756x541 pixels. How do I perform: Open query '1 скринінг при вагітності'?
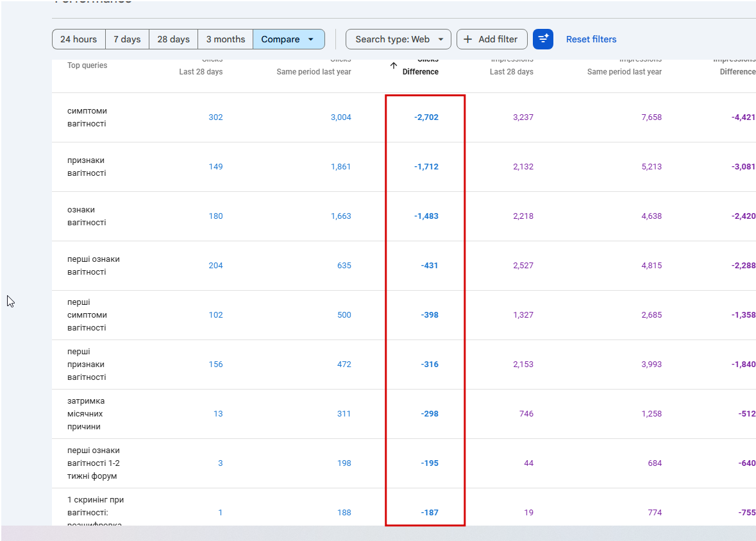(x=96, y=511)
